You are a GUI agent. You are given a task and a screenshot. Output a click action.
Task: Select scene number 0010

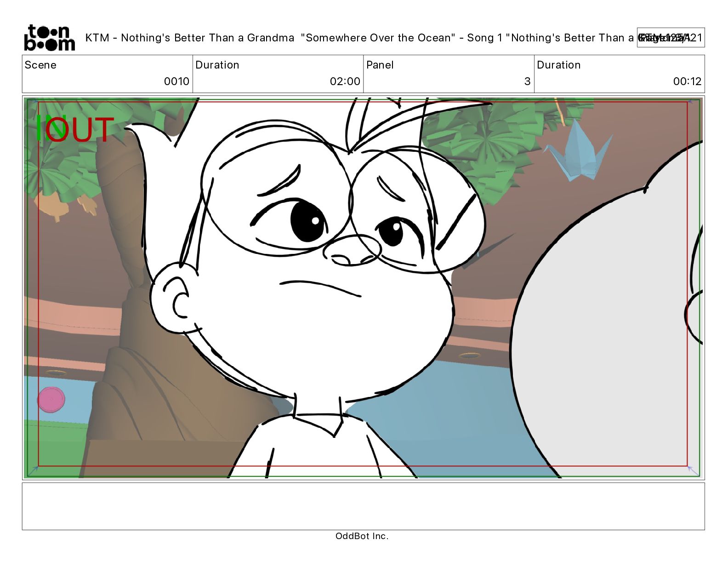(x=176, y=81)
